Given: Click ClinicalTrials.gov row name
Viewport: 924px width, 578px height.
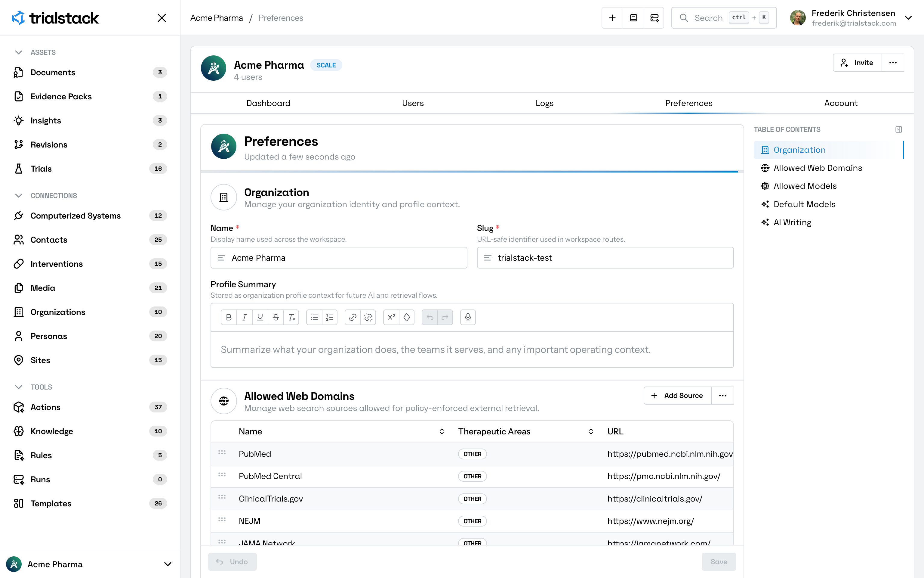Looking at the screenshot, I should coord(271,499).
